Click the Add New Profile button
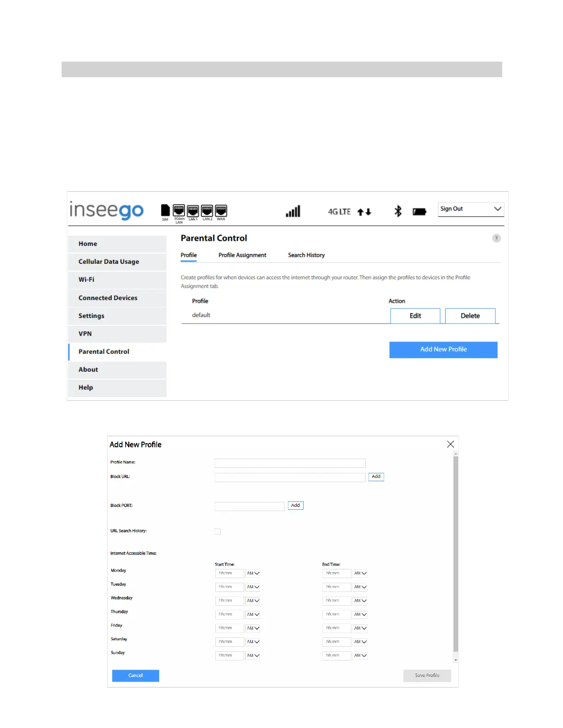The height and width of the screenshot is (728, 563). click(x=443, y=349)
